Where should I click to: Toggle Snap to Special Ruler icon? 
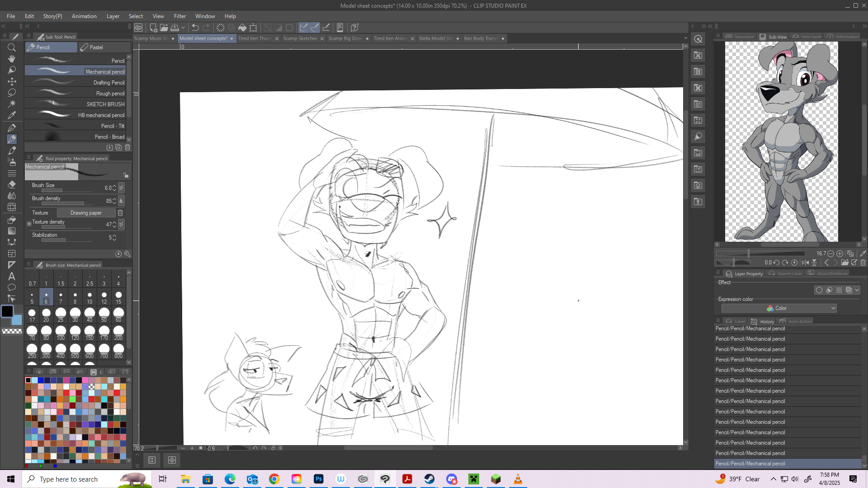[x=315, y=28]
